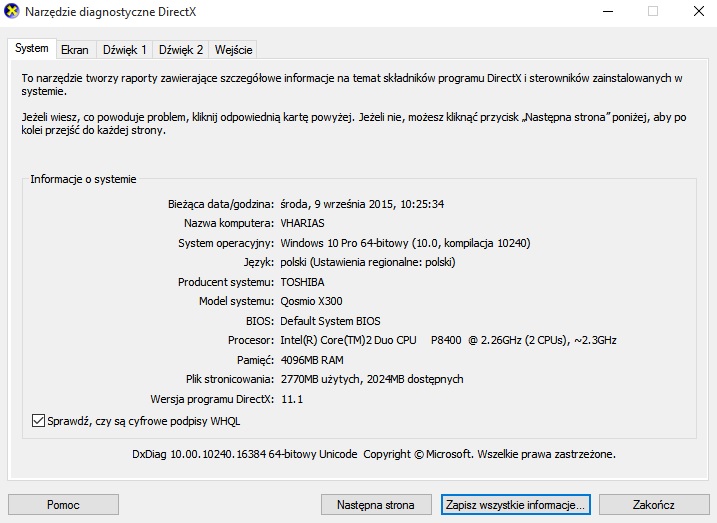Click the 'Wersja programu DirectX:' label
The image size is (717, 523).
pos(212,399)
